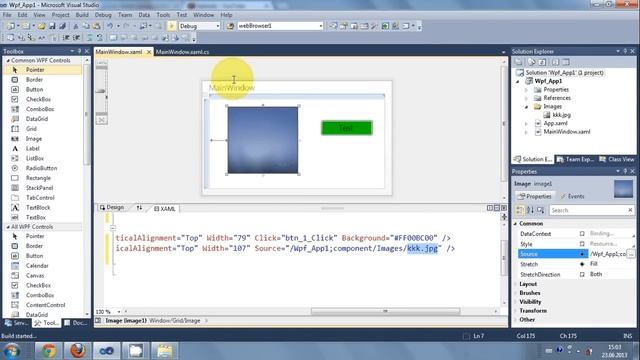Pick the Image control in Toolbox
Screen dimensions: 640x360
tap(33, 139)
